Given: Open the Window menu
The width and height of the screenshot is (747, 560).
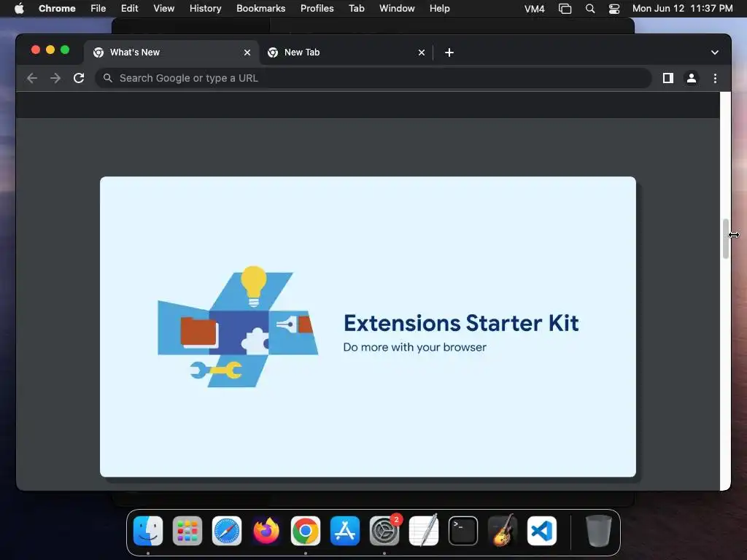Looking at the screenshot, I should pos(397,8).
